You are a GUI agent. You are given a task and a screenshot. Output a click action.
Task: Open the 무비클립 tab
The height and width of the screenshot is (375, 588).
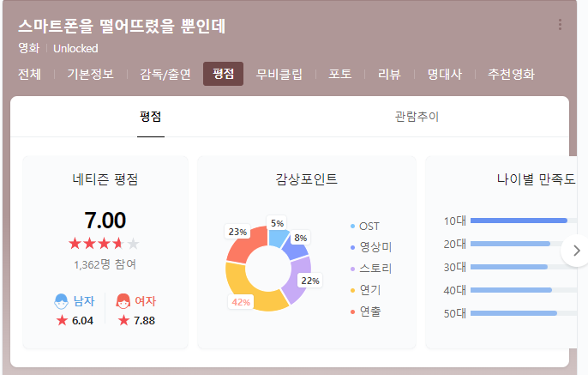pyautogui.click(x=279, y=74)
